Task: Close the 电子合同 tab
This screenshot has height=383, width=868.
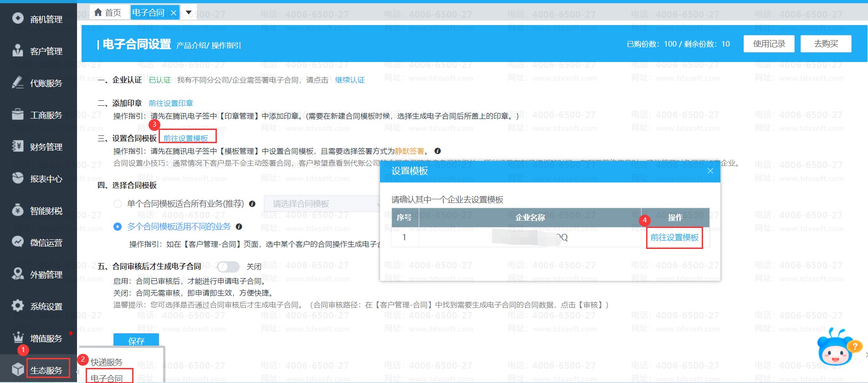Action: pyautogui.click(x=174, y=13)
